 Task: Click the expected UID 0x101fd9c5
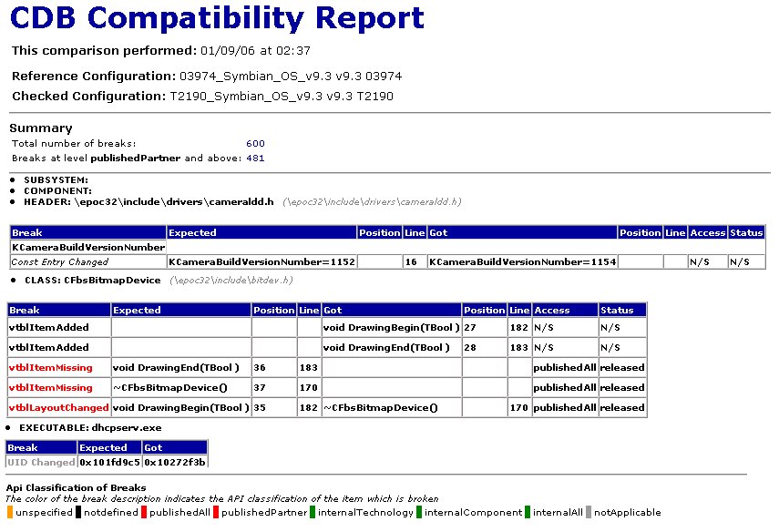coord(110,462)
